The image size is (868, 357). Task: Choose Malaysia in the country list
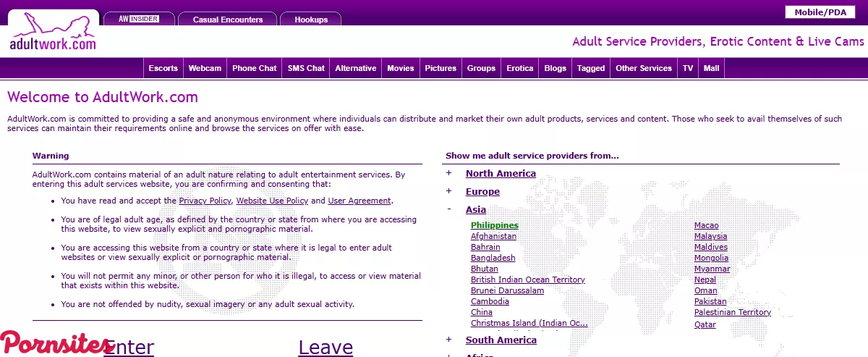click(710, 236)
